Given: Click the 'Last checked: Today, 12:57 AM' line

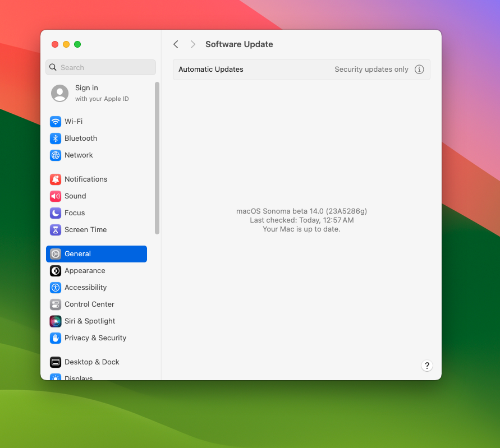Looking at the screenshot, I should [x=302, y=220].
